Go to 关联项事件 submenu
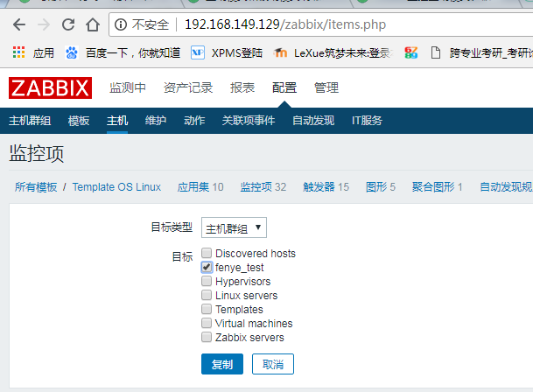533x392 pixels. click(x=249, y=121)
